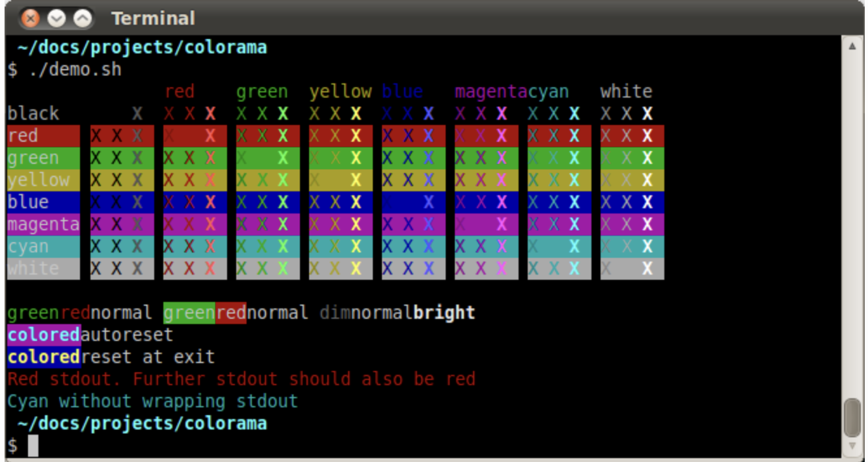The image size is (868, 462).
Task: Click the word "green" highlighted with green background
Action: [189, 313]
